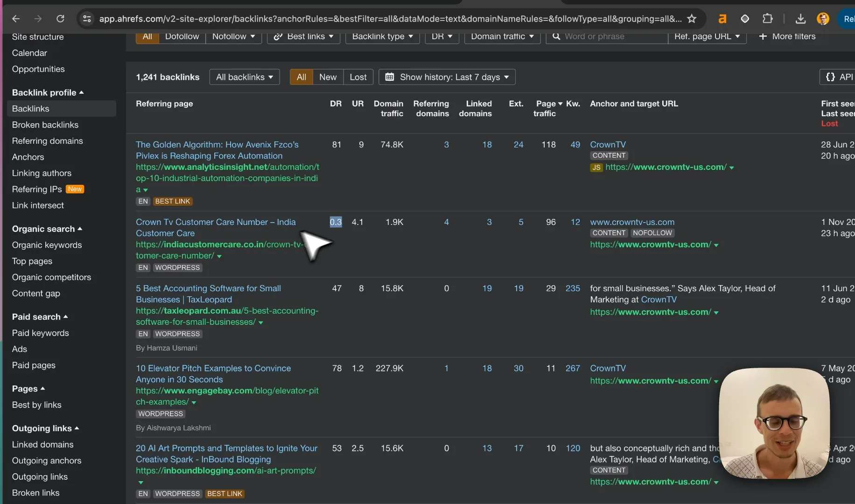Image resolution: width=855 pixels, height=504 pixels.
Task: Open Linked domains in sidebar
Action: [43, 444]
